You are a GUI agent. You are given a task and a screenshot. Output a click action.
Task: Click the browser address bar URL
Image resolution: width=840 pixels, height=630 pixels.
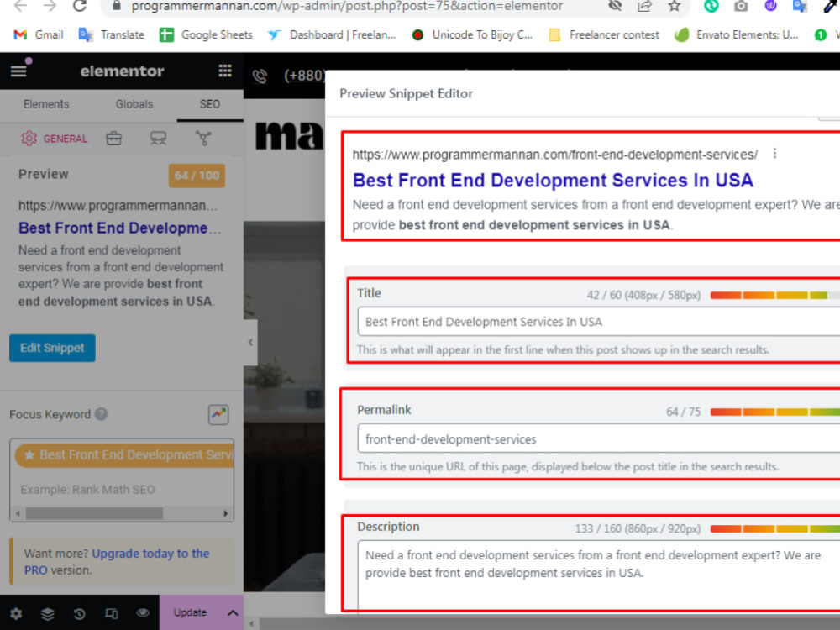(x=347, y=6)
